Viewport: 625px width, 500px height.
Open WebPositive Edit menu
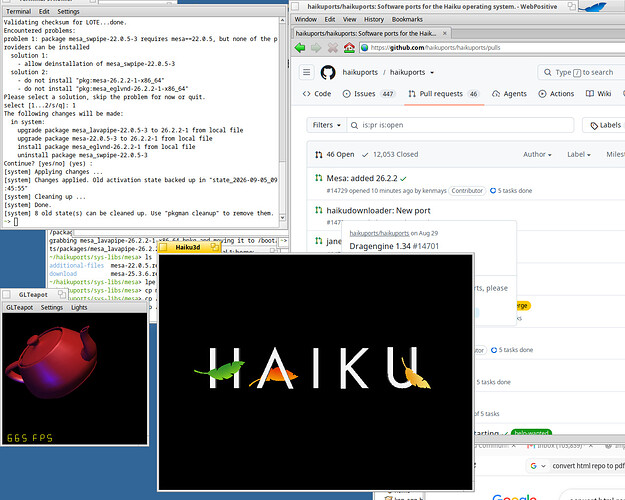click(330, 20)
